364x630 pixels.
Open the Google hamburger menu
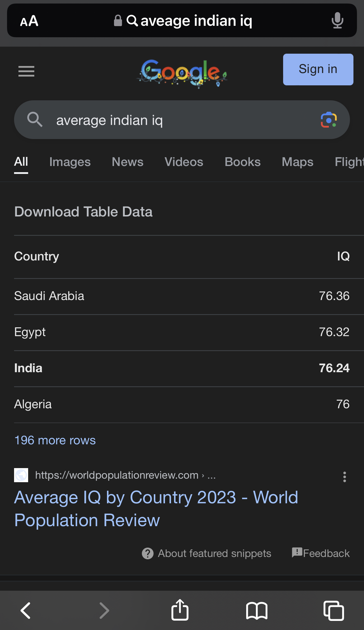[26, 71]
